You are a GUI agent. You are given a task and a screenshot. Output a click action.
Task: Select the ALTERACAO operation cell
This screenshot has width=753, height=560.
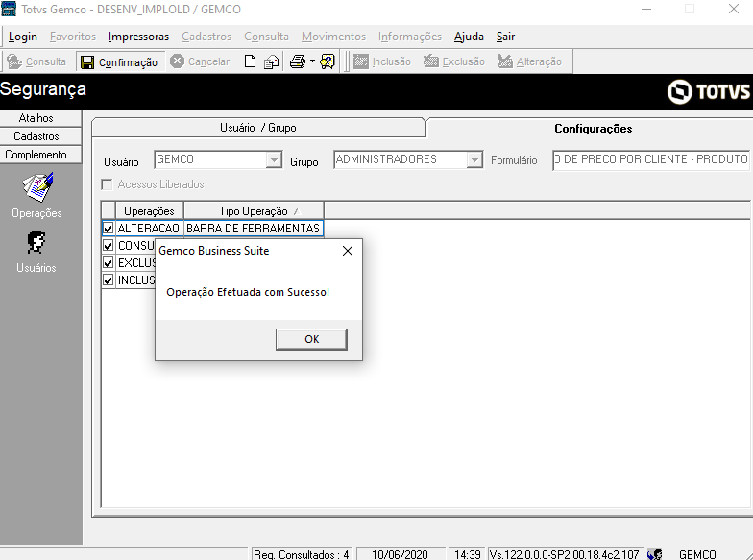pyautogui.click(x=149, y=229)
